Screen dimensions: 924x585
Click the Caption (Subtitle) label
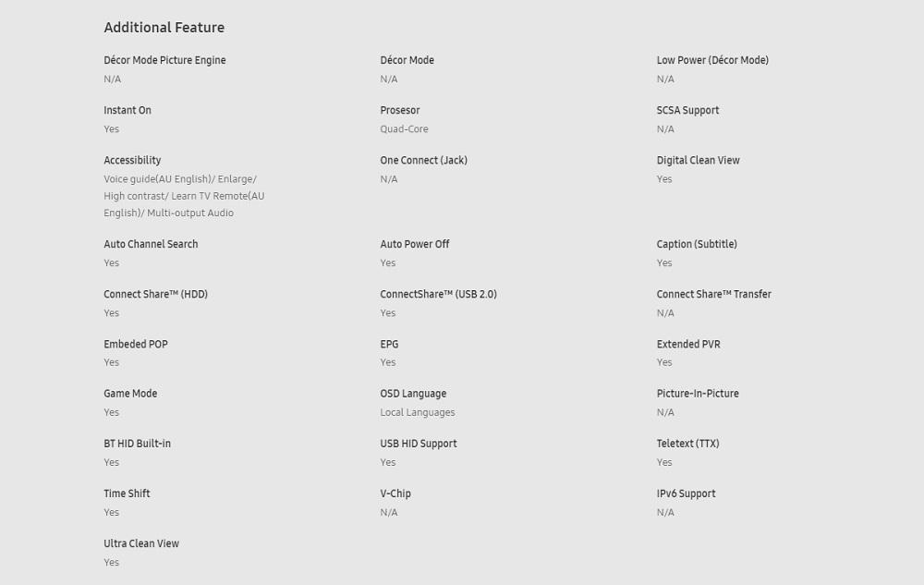697,244
